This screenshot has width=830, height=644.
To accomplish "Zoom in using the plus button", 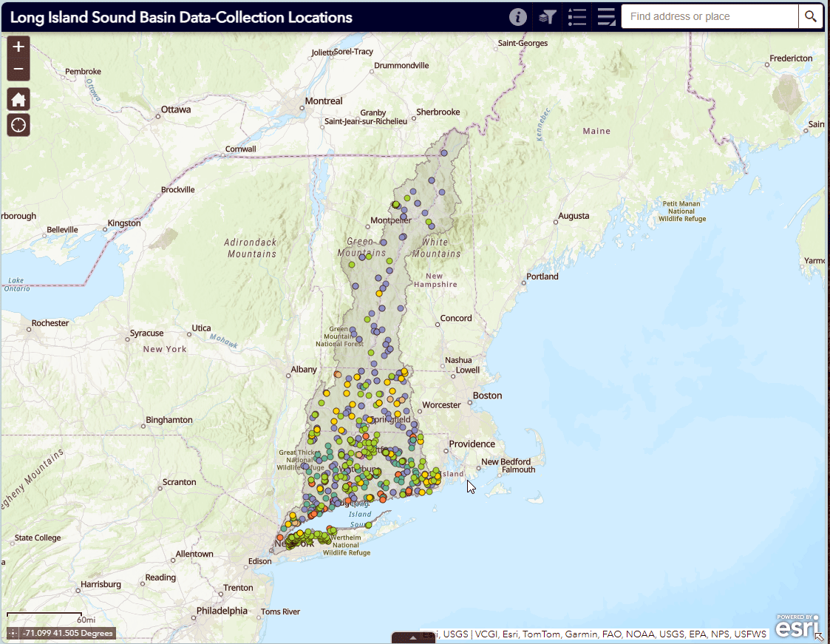I will pos(18,47).
